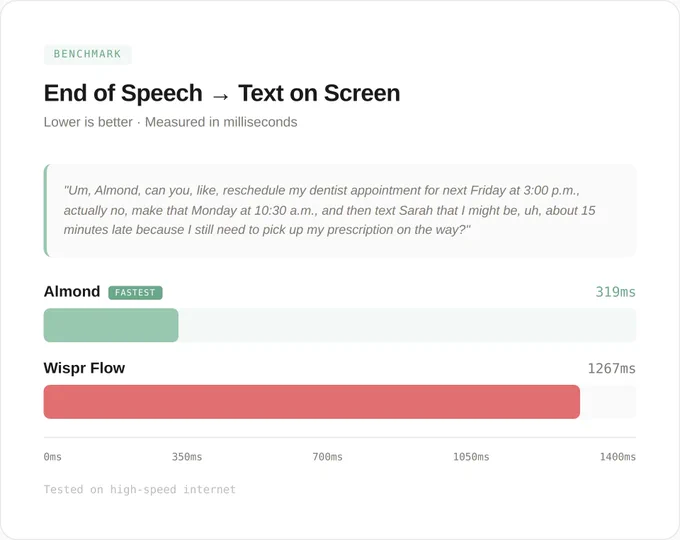Screen dimensions: 680x540
Task: Click the 1267ms value label
Action: point(611,369)
